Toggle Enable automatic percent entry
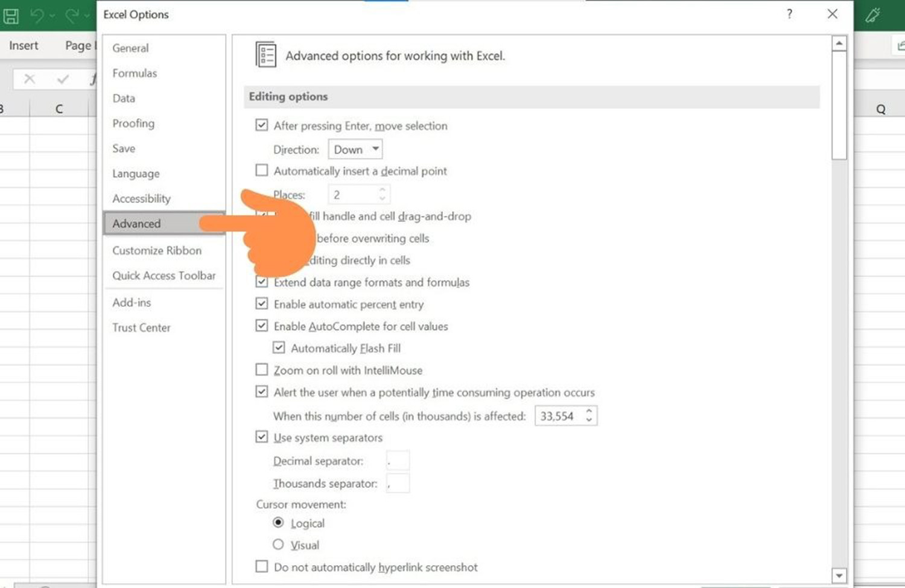The height and width of the screenshot is (588, 905). [x=262, y=304]
